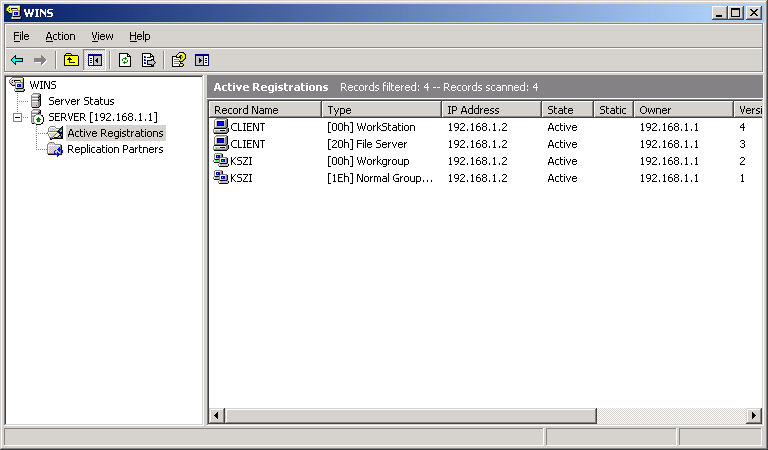
Task: Click the CLIENT WorkStation row's computer icon
Action: 221,126
